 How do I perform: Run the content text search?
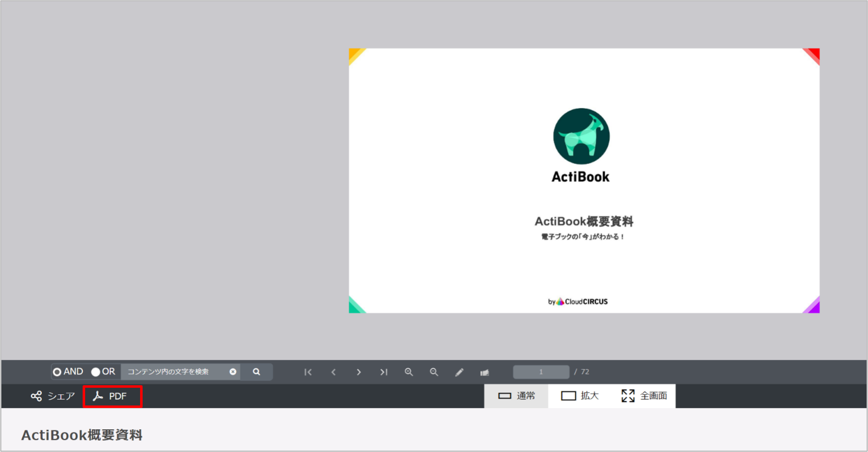(x=256, y=372)
